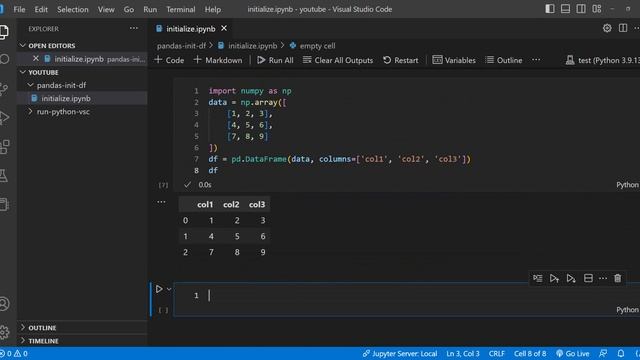Click Jupyter Server: Local status item
The image size is (640, 360).
point(400,353)
